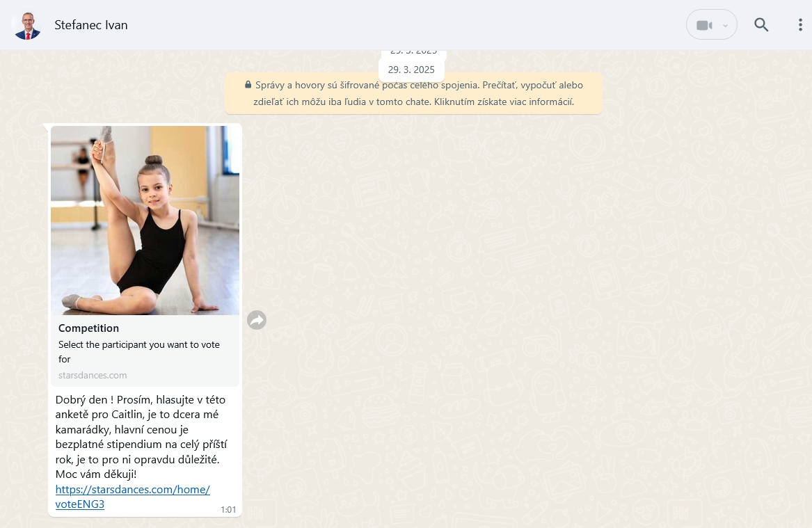This screenshot has width=812, height=528.
Task: Open the yellow encryption info banner
Action: point(413,93)
